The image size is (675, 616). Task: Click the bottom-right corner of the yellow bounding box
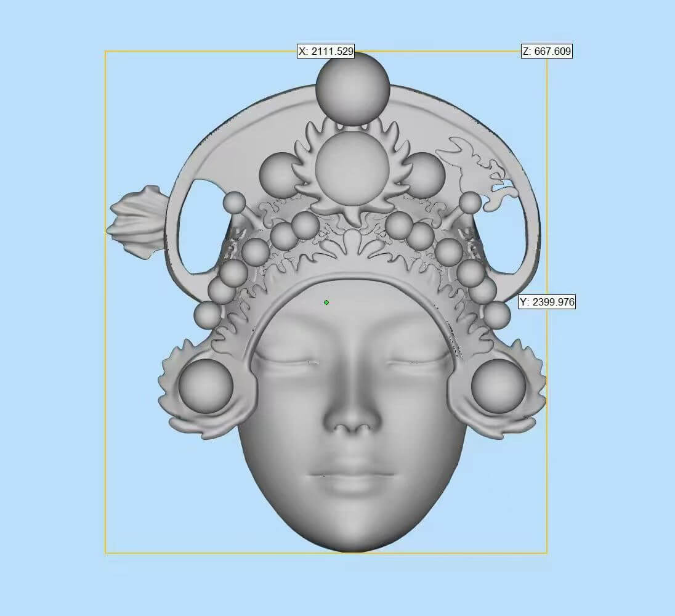pos(547,553)
